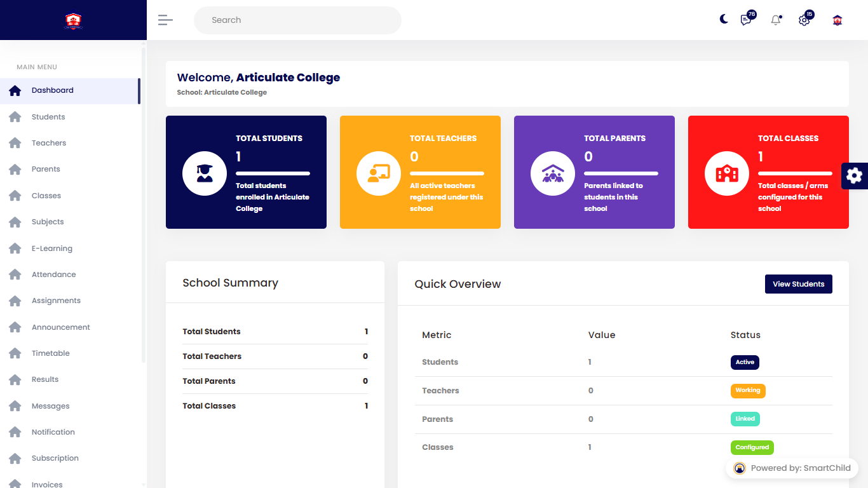Switch to dark mode with the moon icon
Image resolution: width=868 pixels, height=488 pixels.
pos(724,19)
